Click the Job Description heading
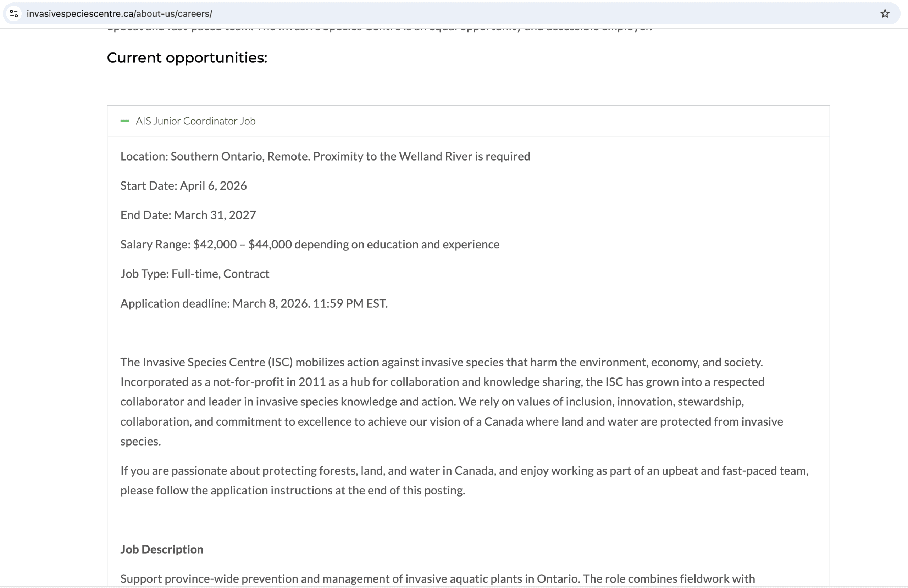 (x=162, y=549)
